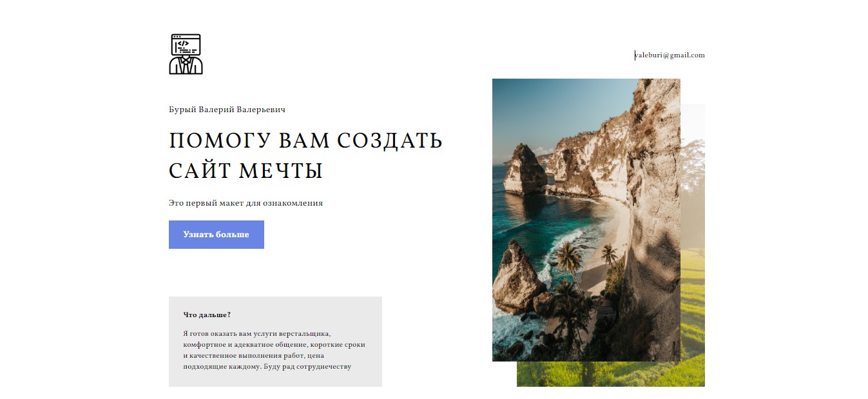Click the "ПОМОГУ ВАМ СОЗДАТЬ" heading line

[305, 141]
